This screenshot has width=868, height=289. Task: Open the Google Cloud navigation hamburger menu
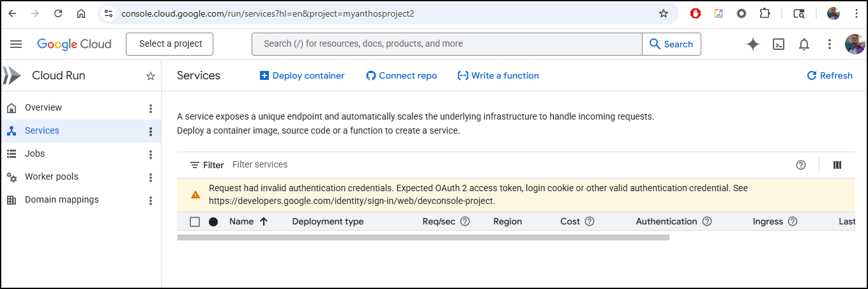coord(16,44)
